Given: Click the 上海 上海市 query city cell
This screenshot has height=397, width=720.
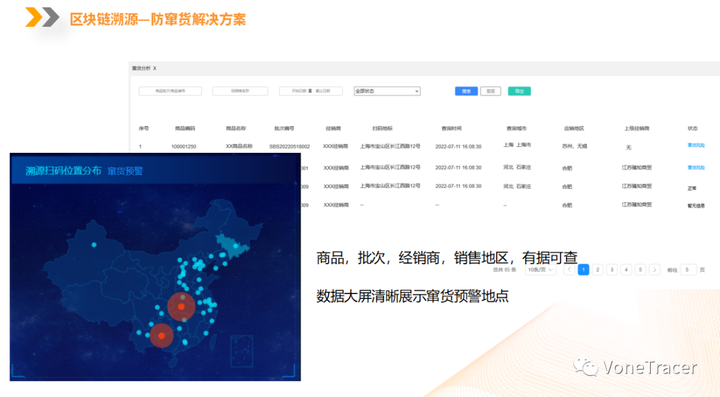Looking at the screenshot, I should point(517,145).
